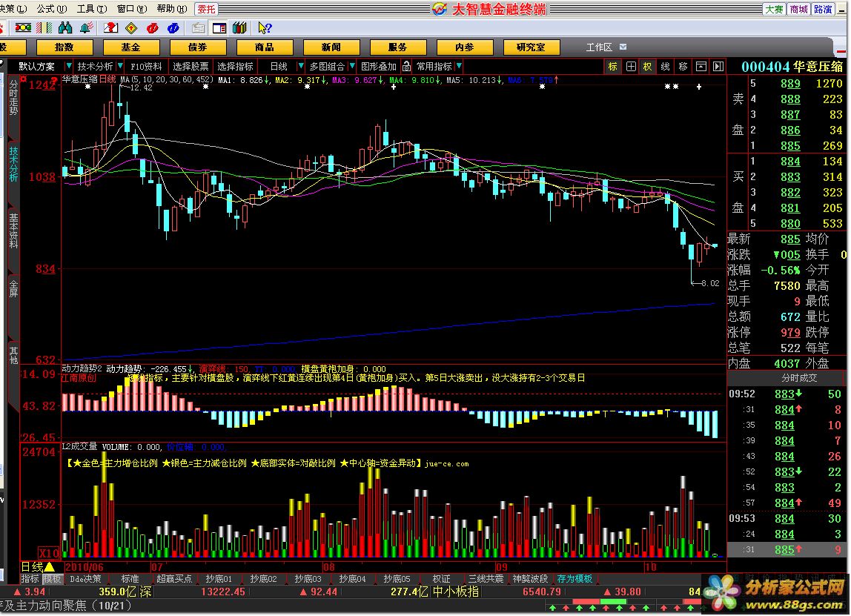Toggle the 标 marker button
Screen dimensions: 851x616
point(613,66)
